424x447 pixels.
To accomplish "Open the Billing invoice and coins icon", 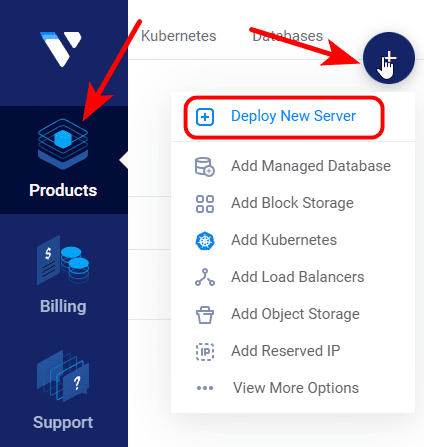I will [x=63, y=260].
